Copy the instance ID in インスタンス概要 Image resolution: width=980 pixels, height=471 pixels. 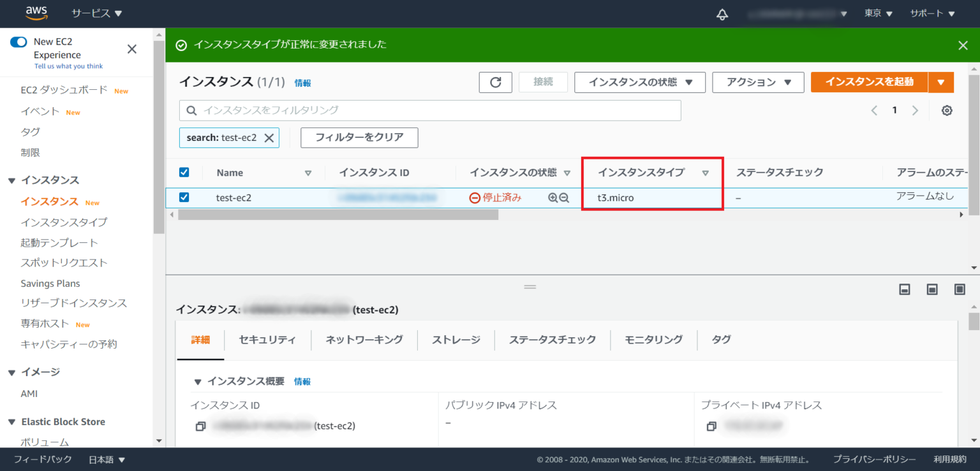[200, 425]
